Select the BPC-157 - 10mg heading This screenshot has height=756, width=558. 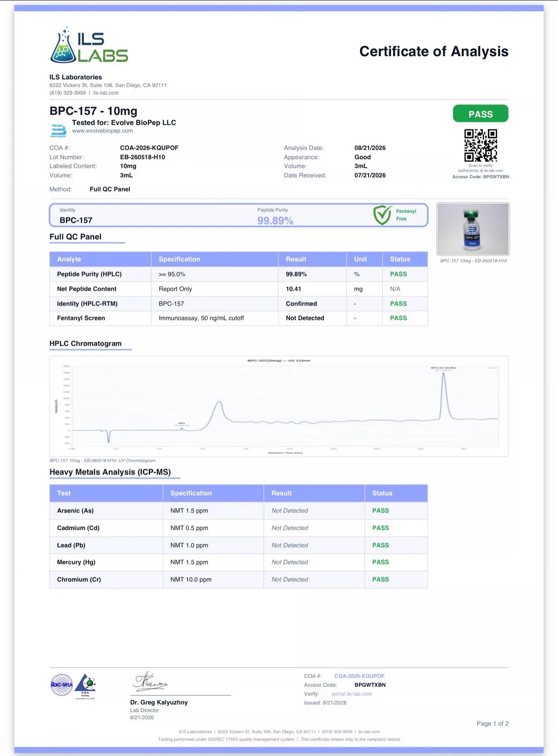pyautogui.click(x=93, y=111)
